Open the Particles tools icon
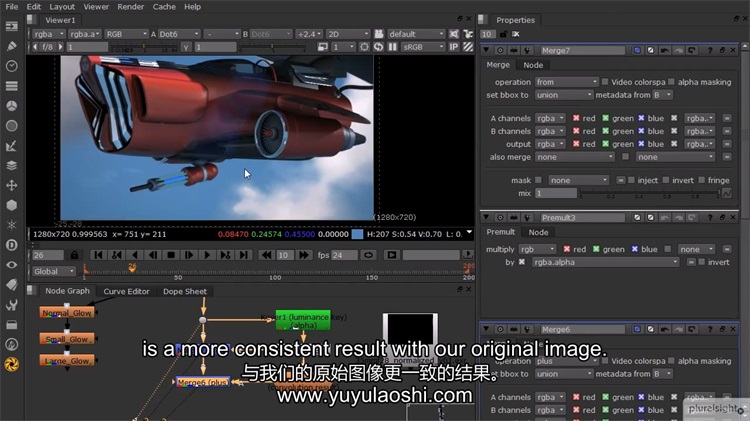Viewport: 750px width, 421px height. pos(11,225)
